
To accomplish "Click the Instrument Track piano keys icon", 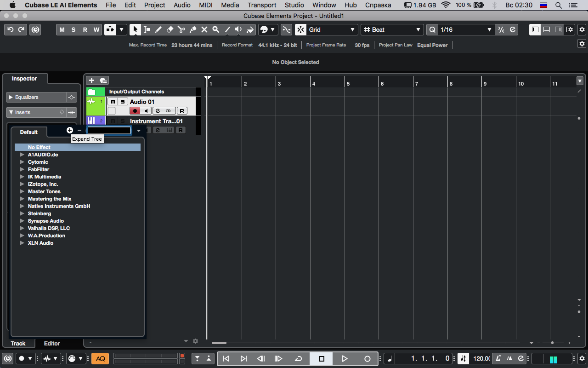I will click(x=91, y=121).
